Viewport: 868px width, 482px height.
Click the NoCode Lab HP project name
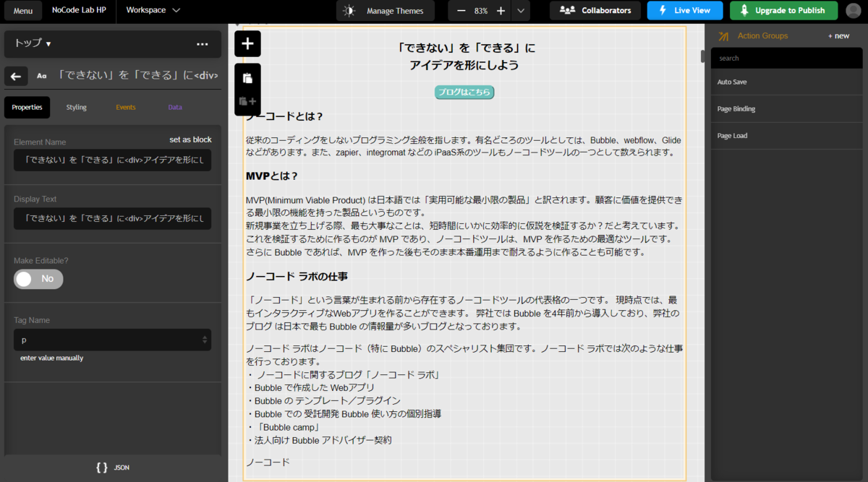pyautogui.click(x=79, y=10)
